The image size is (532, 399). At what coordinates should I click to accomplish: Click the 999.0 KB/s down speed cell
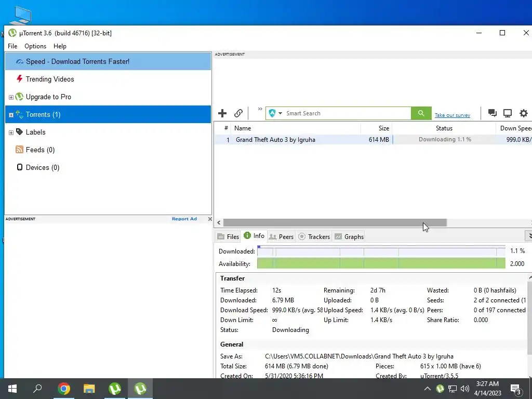519,139
